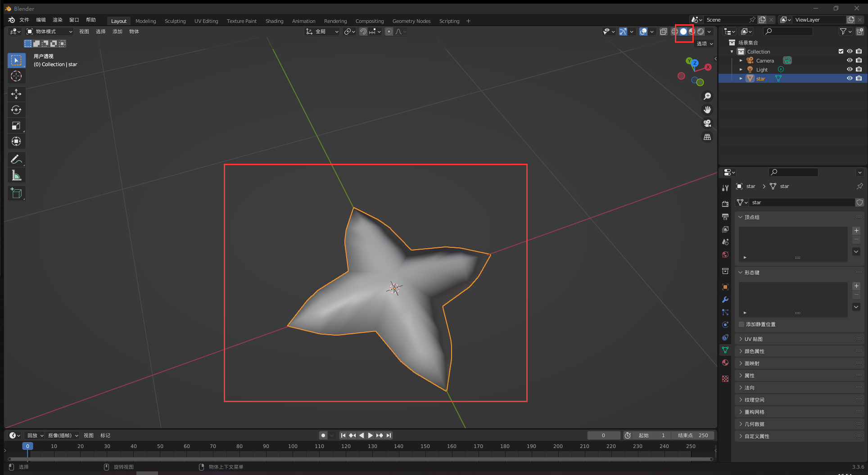The height and width of the screenshot is (475, 868).
Task: Open the 全局 transform orientation dropdown
Action: pos(322,31)
